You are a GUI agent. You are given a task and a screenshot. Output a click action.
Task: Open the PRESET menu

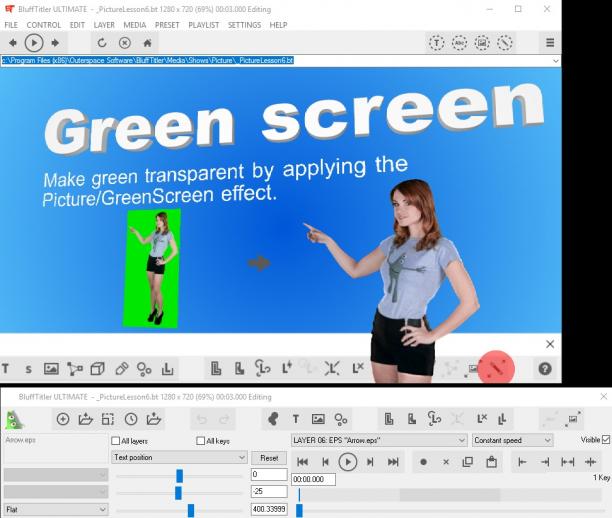(x=167, y=25)
